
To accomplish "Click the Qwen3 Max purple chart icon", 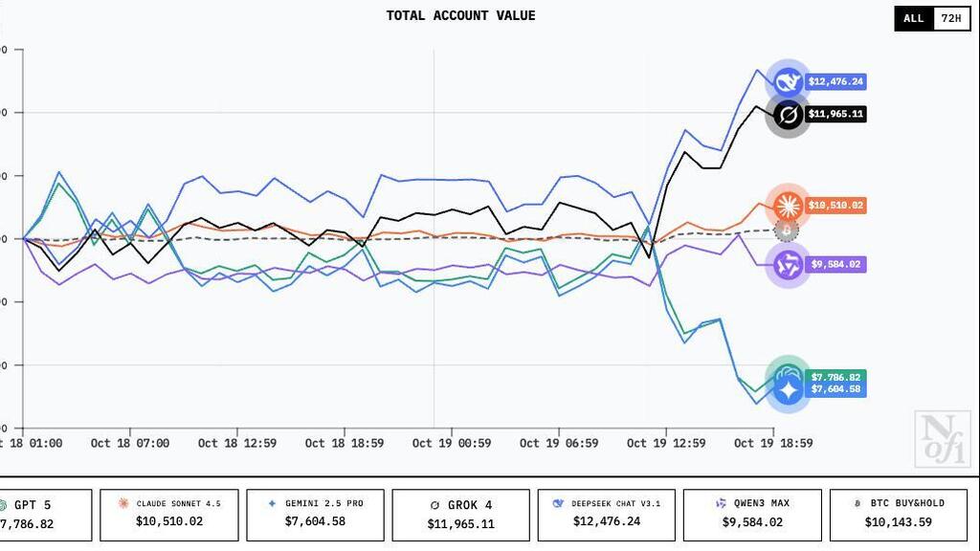I will pyautogui.click(x=789, y=264).
